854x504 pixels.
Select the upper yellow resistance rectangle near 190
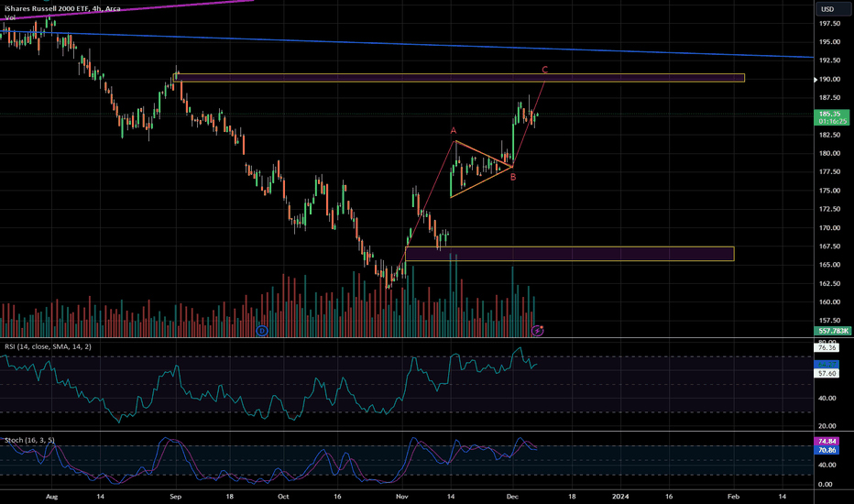tap(459, 78)
